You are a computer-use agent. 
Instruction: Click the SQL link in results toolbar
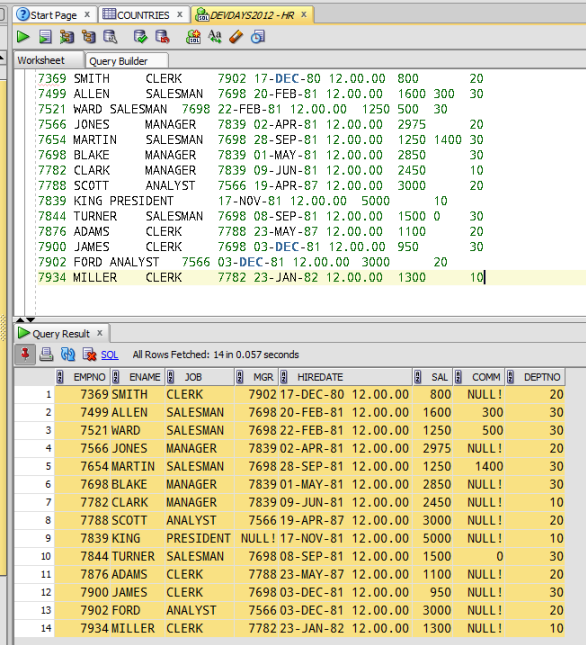click(x=109, y=355)
